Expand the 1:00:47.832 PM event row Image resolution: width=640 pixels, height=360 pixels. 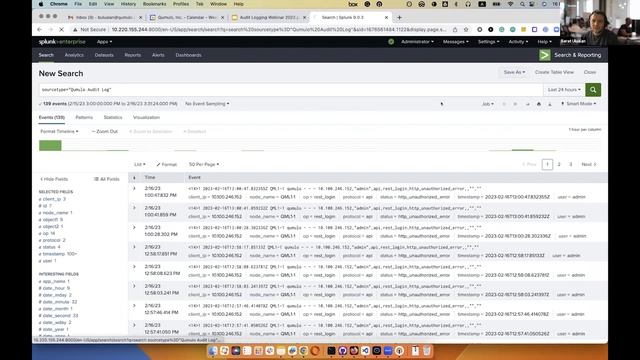point(134,189)
